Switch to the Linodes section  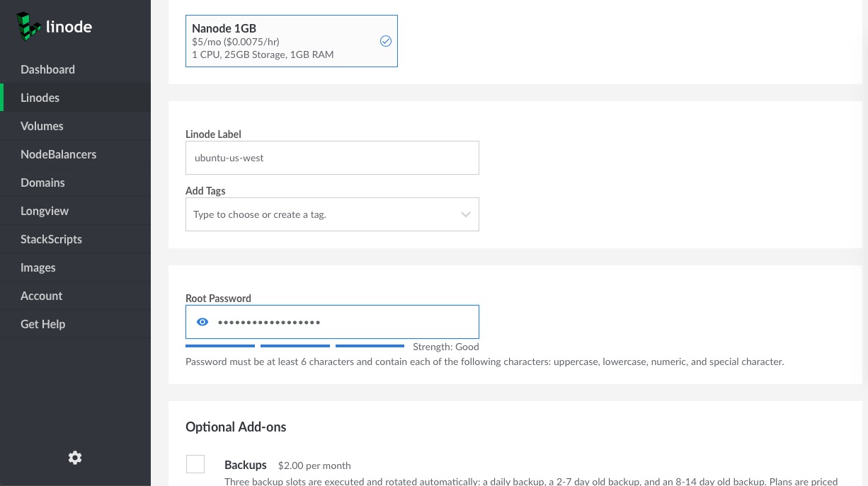(x=40, y=98)
